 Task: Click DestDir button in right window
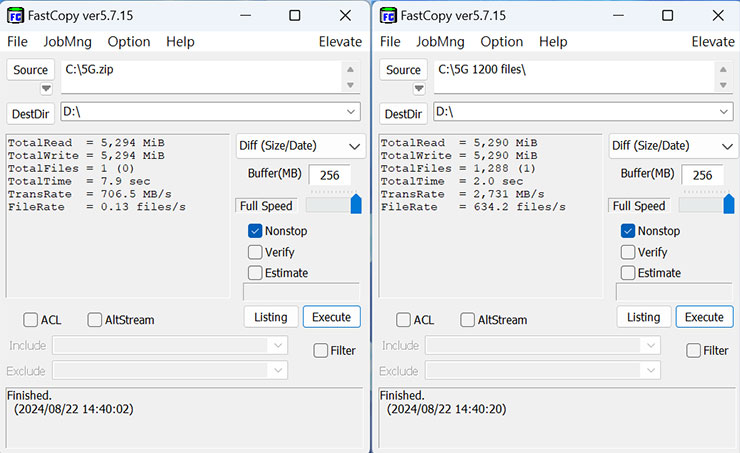point(404,114)
